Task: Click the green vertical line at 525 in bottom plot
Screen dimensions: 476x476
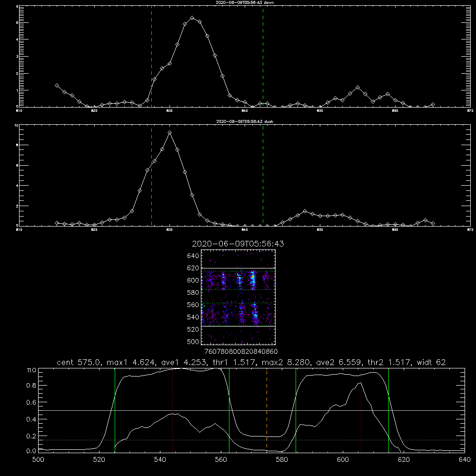Action: 115,410
